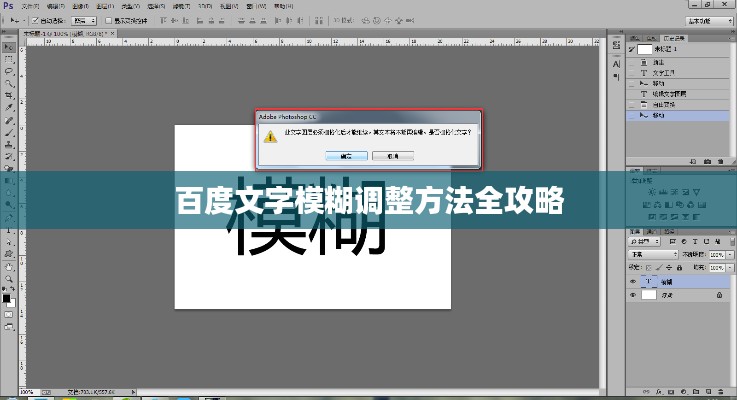Click the cancel button in the dialog
The image size is (737, 400).
coord(393,156)
